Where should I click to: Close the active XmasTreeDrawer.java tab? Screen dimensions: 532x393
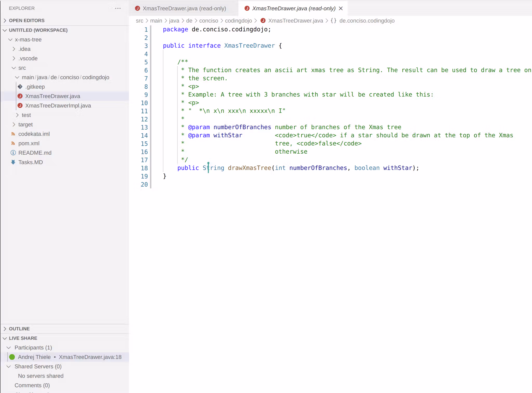(341, 8)
